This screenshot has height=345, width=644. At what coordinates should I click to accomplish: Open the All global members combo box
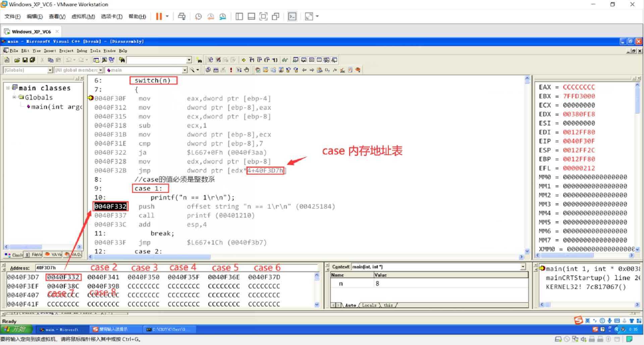coord(78,70)
